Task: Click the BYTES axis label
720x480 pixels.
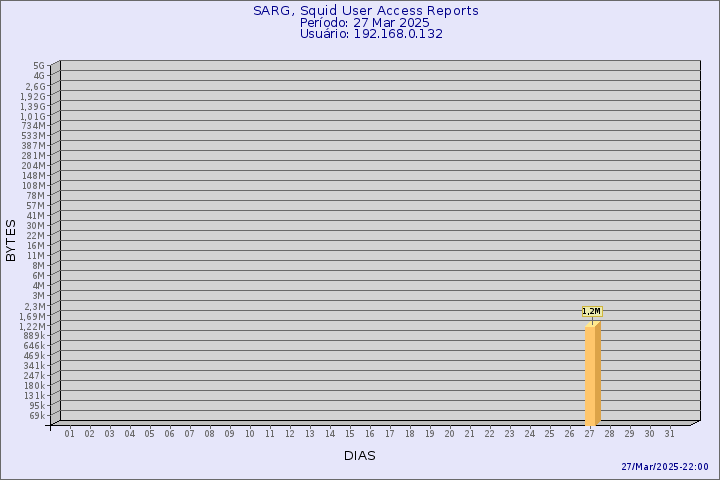Action: 11,240
